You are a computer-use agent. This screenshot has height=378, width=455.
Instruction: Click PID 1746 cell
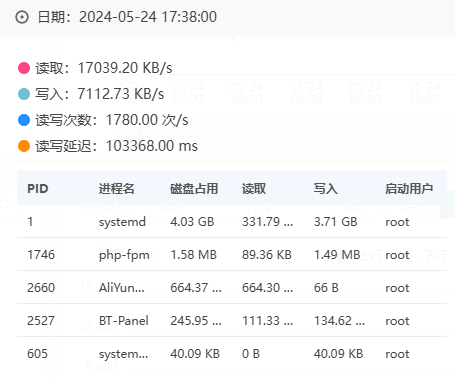click(x=41, y=255)
